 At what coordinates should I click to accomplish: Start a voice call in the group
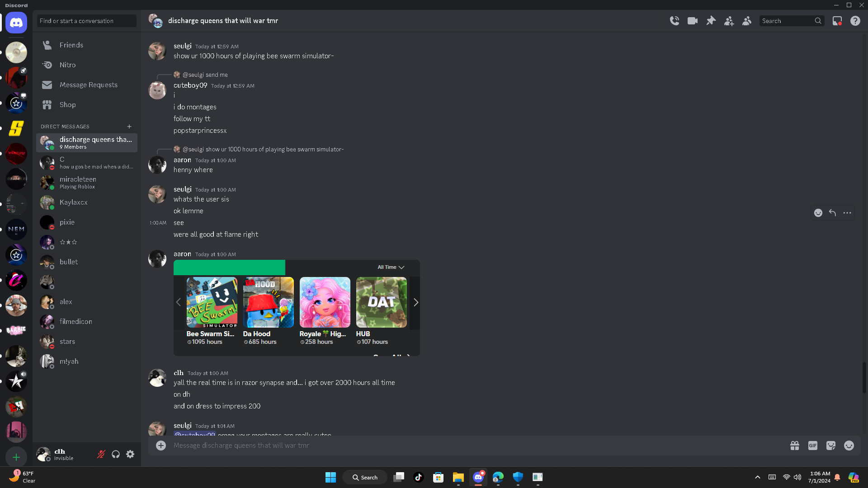[x=675, y=21]
